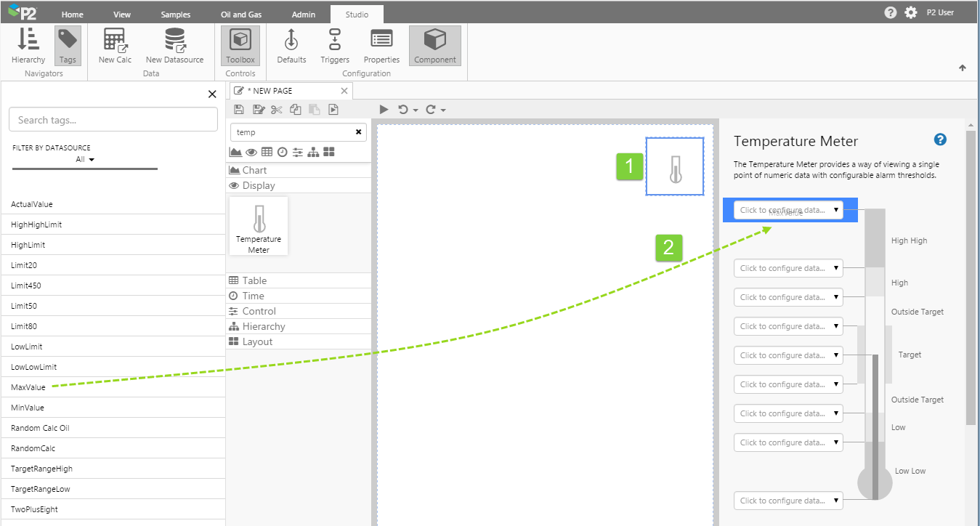
Task: Click the Cut scissors icon
Action: pos(276,110)
